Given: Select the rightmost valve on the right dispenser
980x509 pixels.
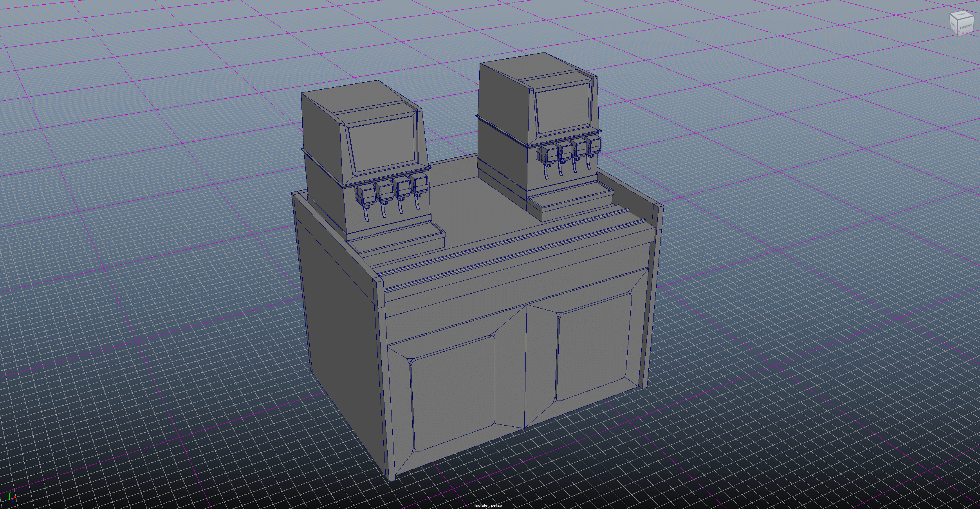Looking at the screenshot, I should 594,146.
